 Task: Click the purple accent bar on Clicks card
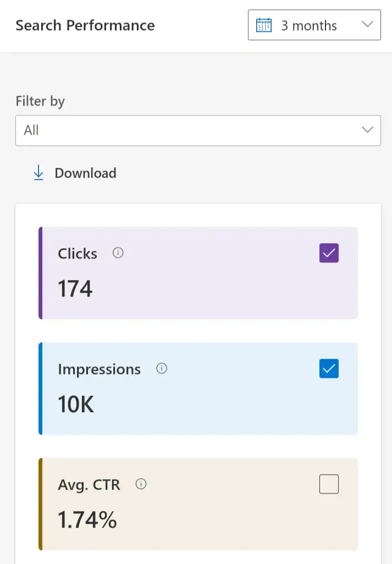(40, 273)
